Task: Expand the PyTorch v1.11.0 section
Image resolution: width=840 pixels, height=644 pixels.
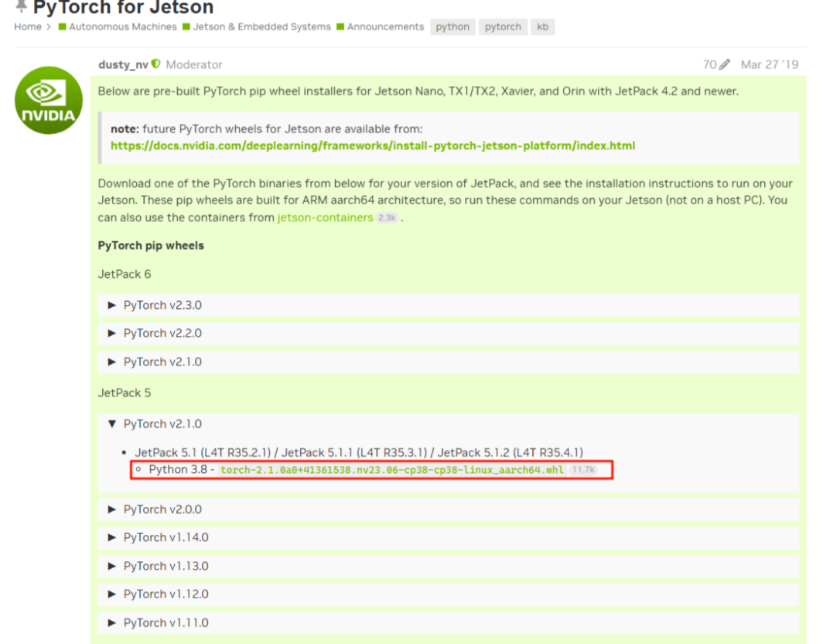Action: pyautogui.click(x=449, y=623)
